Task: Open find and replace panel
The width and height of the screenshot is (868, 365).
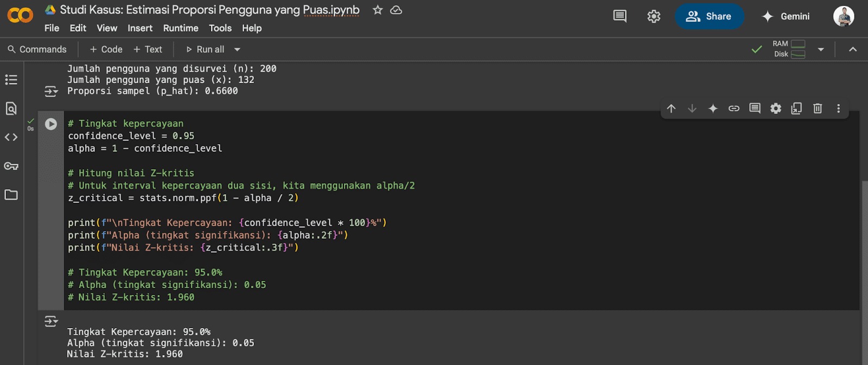Action: (11, 108)
